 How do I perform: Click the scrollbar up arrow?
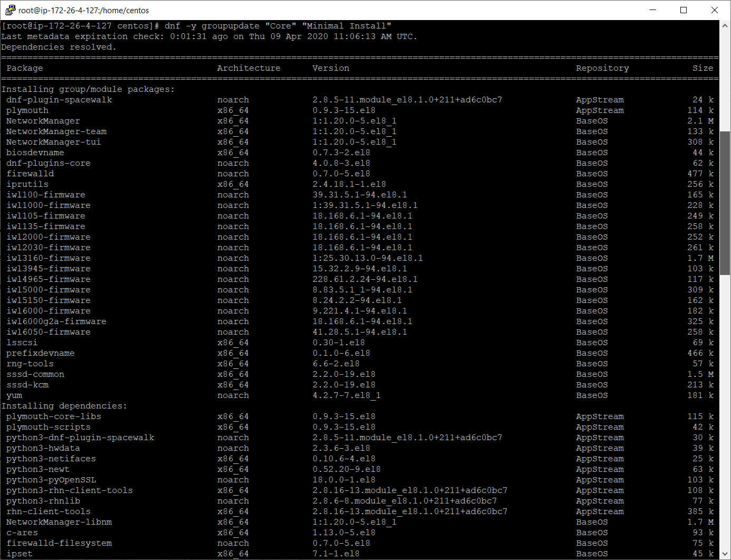pos(725,25)
